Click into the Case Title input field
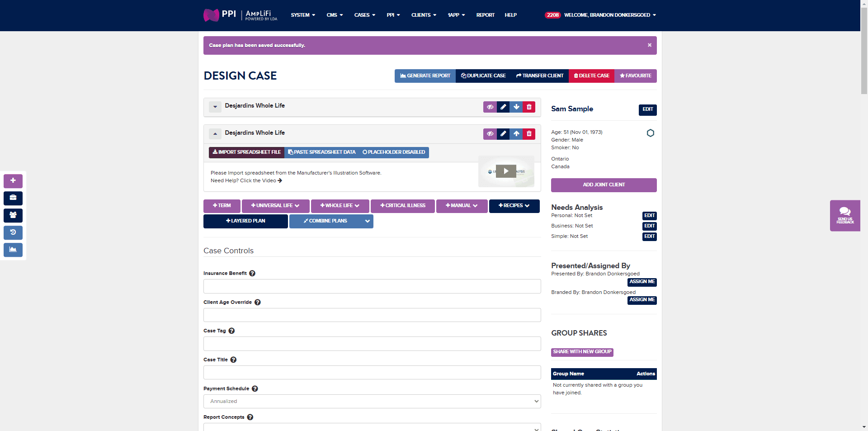This screenshot has height=431, width=868. pos(372,373)
